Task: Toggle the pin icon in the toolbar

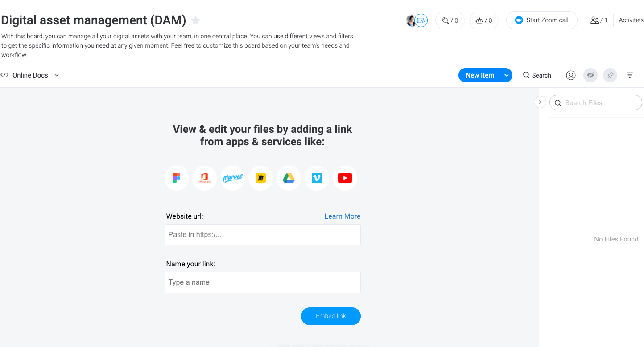Action: (x=610, y=75)
